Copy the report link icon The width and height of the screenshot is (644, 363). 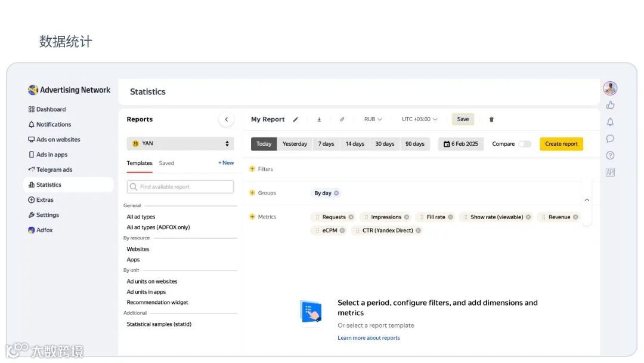342,119
